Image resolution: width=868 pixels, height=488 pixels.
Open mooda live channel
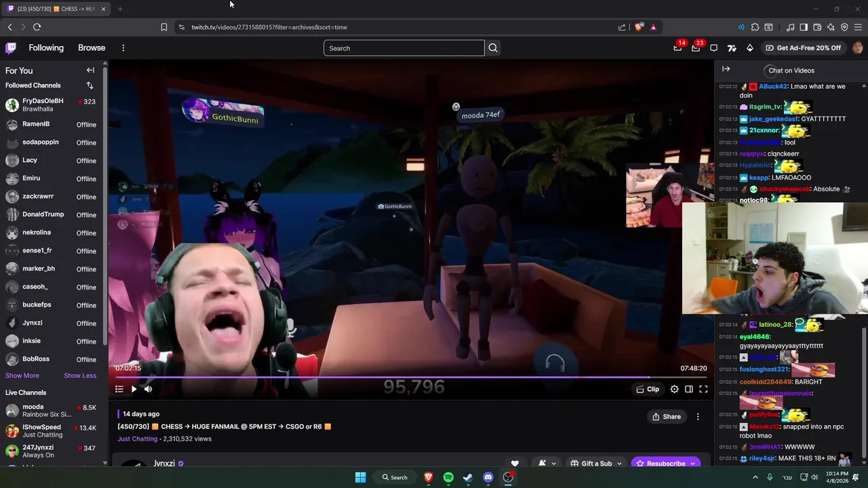coord(52,411)
